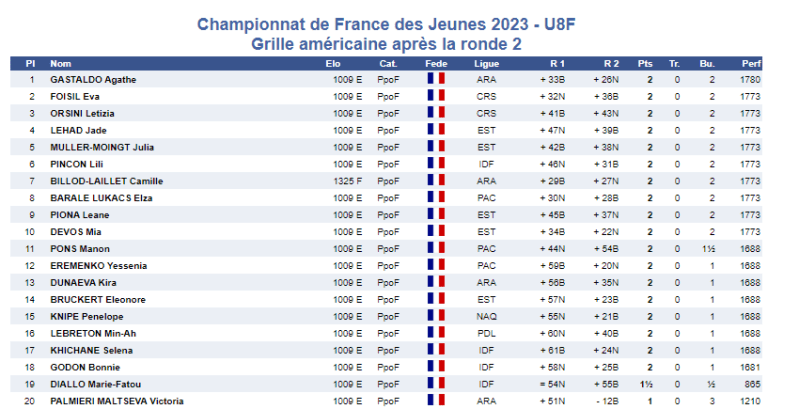This screenshot has width=799, height=409.
Task: Open player MULLER-MOINGT Julia
Action: [x=101, y=148]
